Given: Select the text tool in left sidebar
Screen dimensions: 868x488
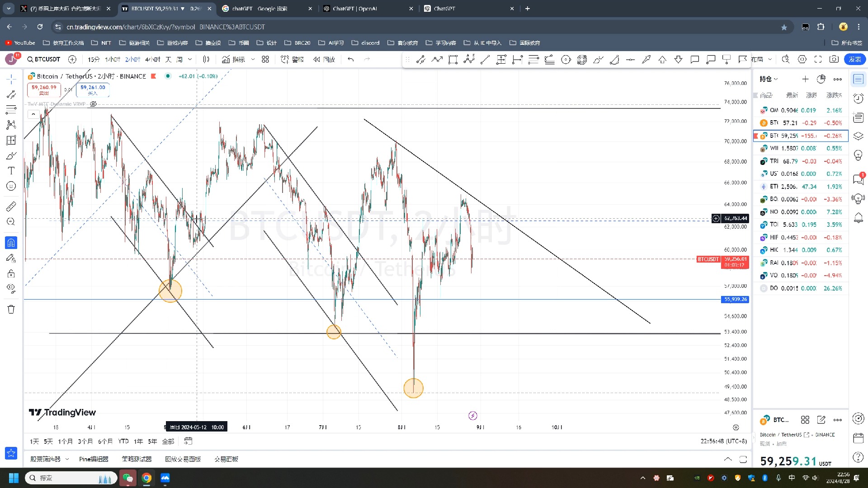Looking at the screenshot, I should (x=11, y=170).
